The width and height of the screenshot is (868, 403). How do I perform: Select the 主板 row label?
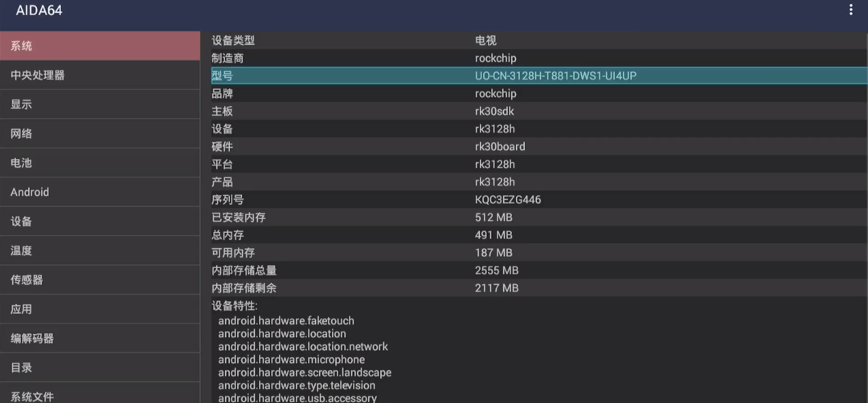pos(222,111)
